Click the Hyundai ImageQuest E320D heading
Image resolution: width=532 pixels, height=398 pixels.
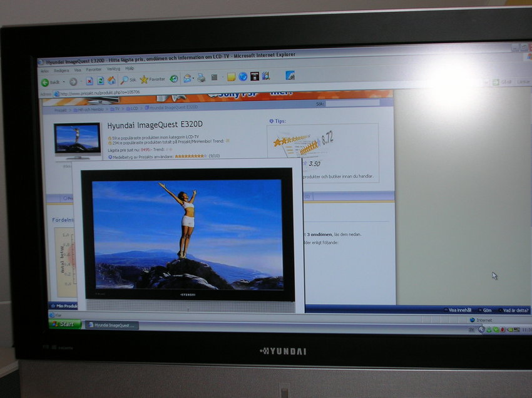click(155, 125)
